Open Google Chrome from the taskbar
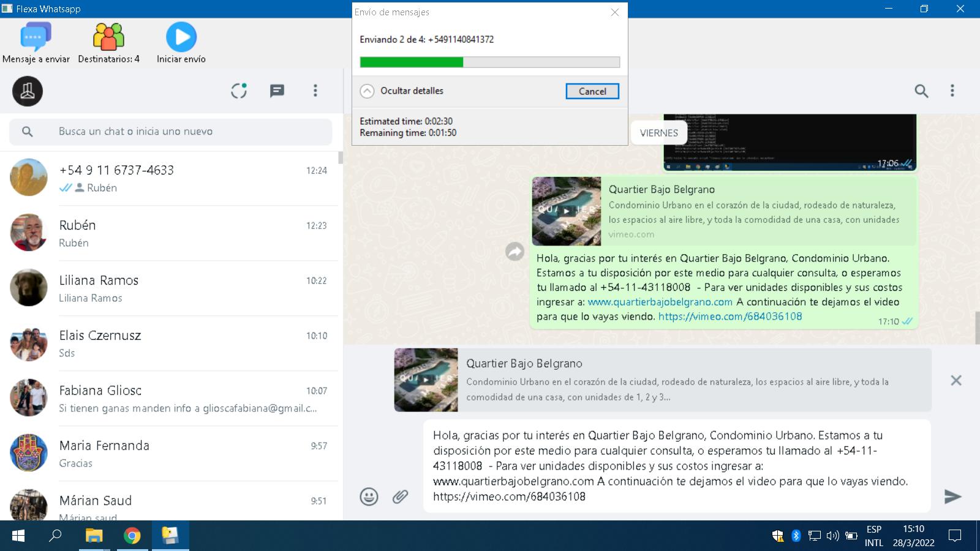The width and height of the screenshot is (980, 551). tap(132, 536)
